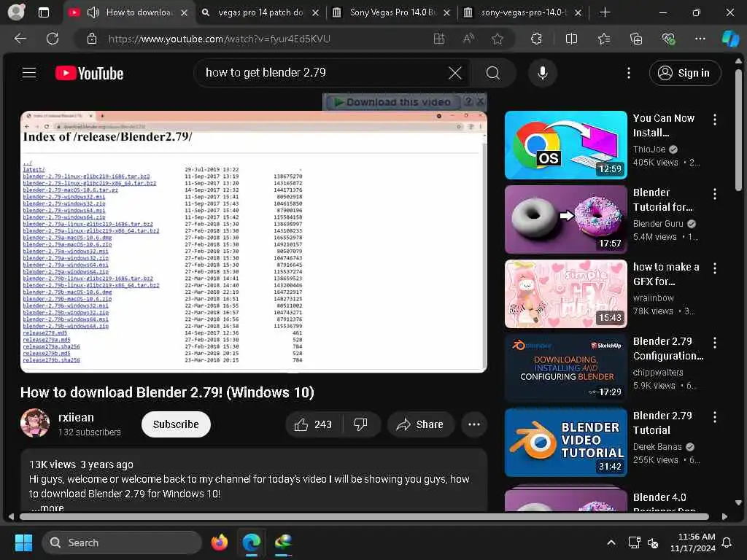747x560 pixels.
Task: Launch Firefox from taskbar
Action: click(x=219, y=542)
